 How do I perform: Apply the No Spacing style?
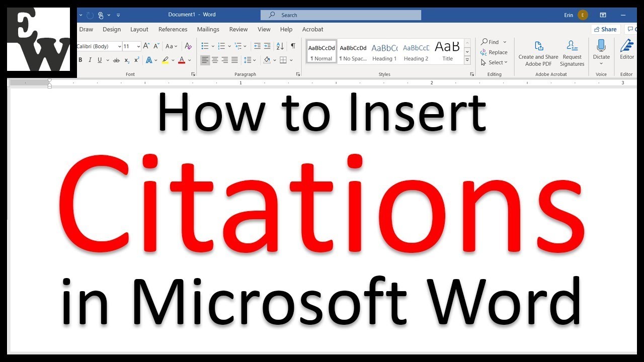tap(353, 52)
